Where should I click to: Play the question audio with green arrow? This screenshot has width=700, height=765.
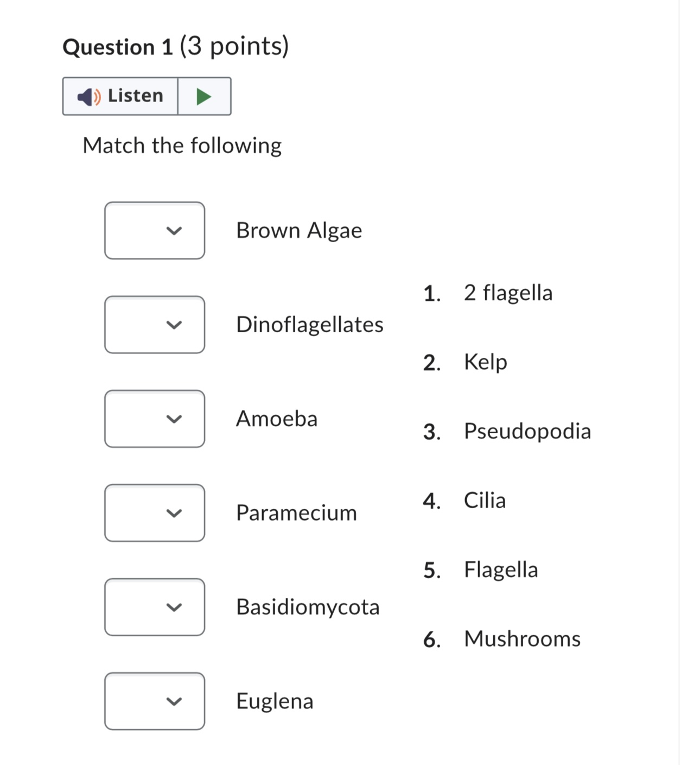coord(204,97)
